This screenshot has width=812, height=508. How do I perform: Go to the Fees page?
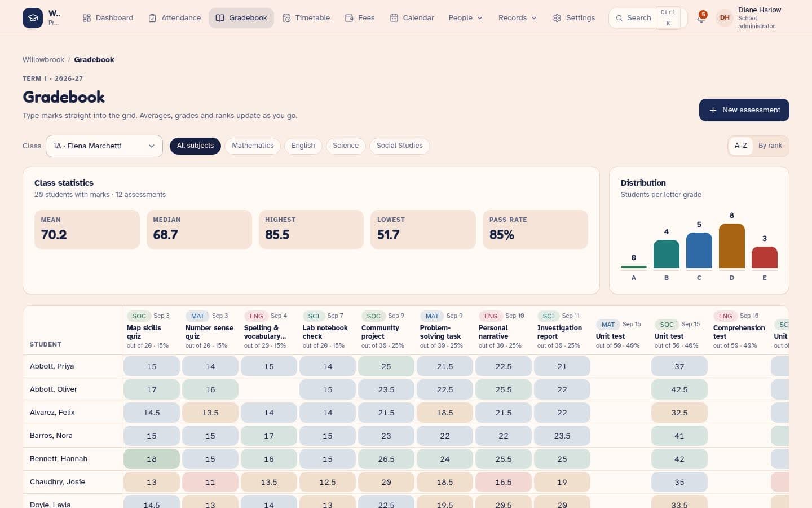[x=360, y=18]
